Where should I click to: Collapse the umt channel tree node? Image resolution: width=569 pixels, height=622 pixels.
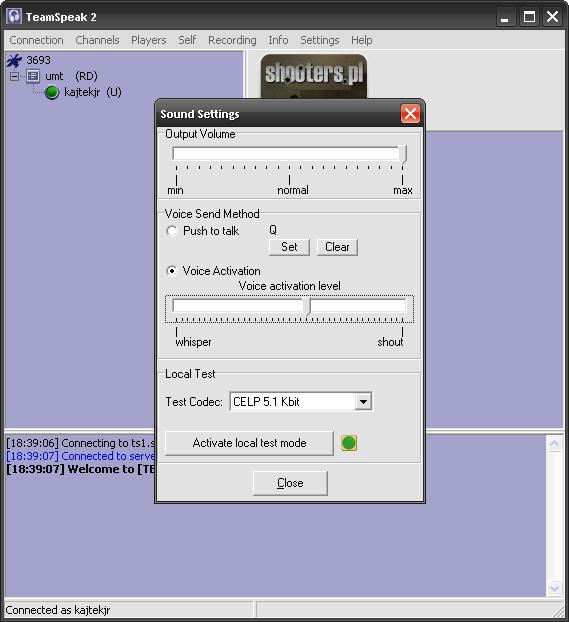coord(15,76)
